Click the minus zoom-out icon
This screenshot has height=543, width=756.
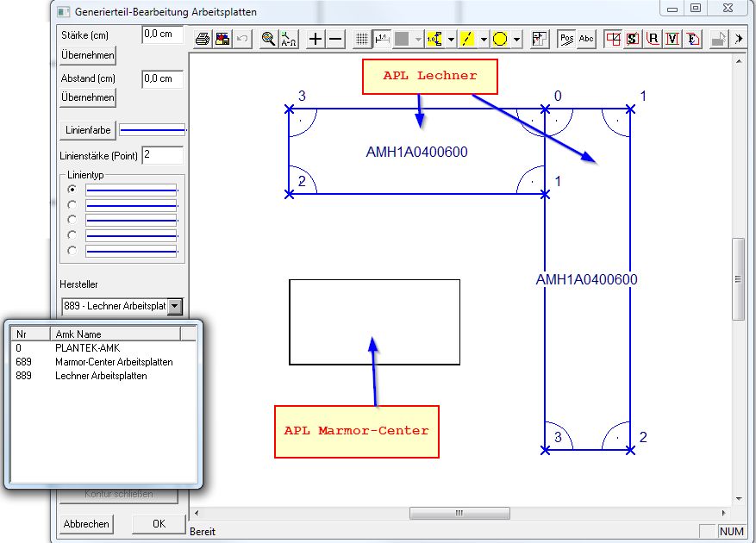tap(336, 39)
